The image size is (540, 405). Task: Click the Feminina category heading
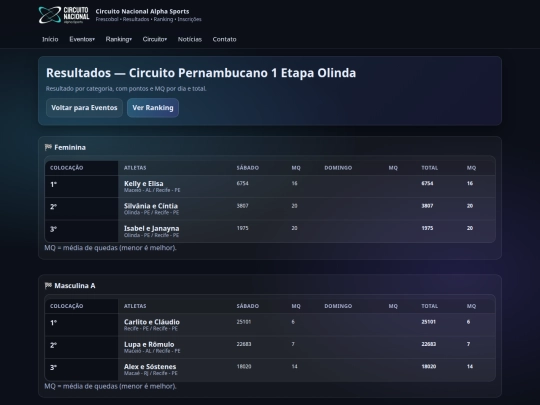70,147
